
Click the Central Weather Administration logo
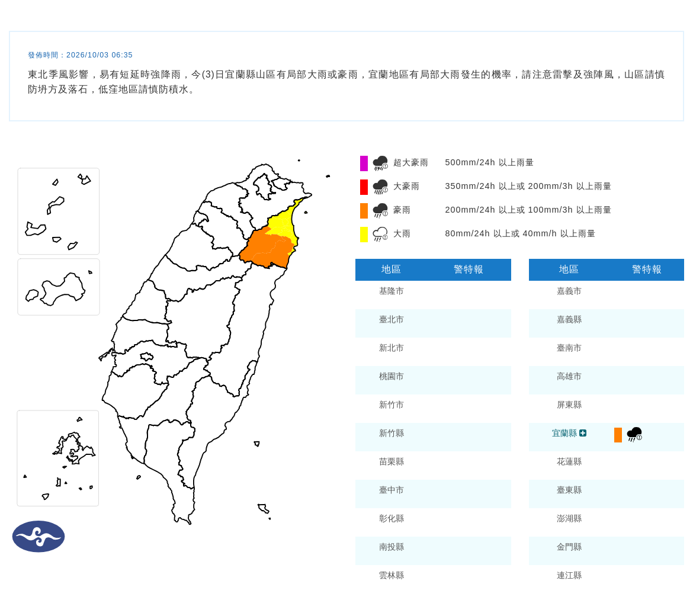coord(38,537)
